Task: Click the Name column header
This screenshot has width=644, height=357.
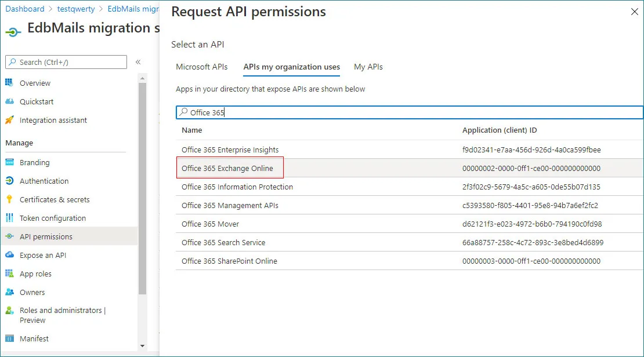Action: tap(192, 130)
